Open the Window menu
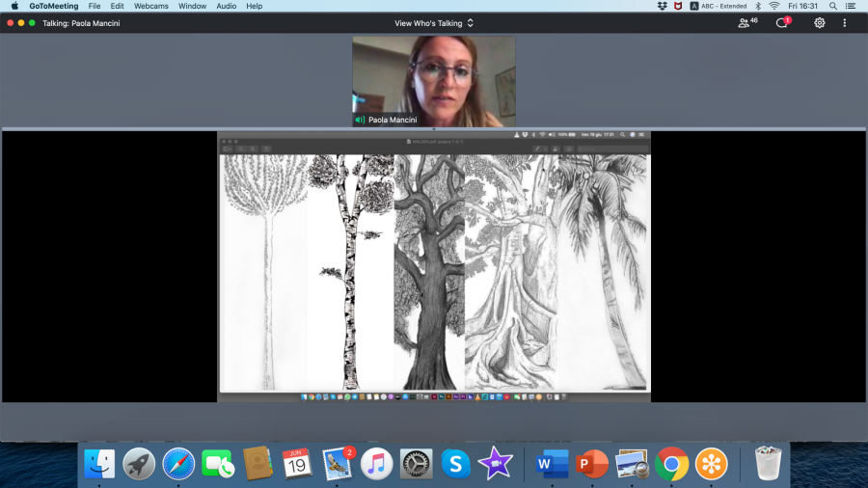 (192, 6)
